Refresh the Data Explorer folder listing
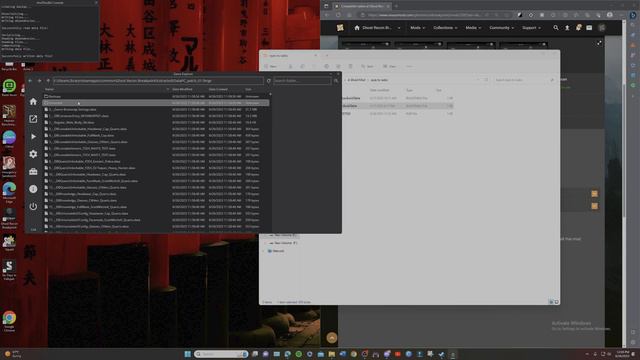 [x=269, y=81]
